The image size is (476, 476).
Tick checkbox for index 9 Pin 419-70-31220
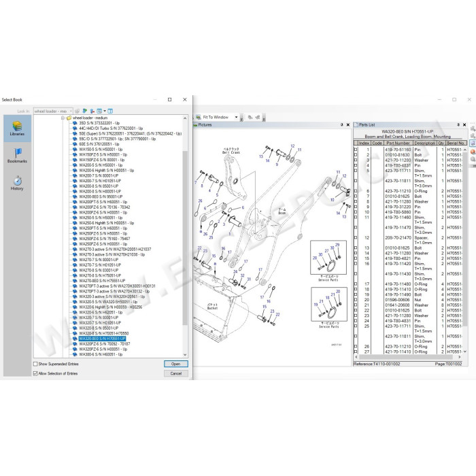coord(356,207)
